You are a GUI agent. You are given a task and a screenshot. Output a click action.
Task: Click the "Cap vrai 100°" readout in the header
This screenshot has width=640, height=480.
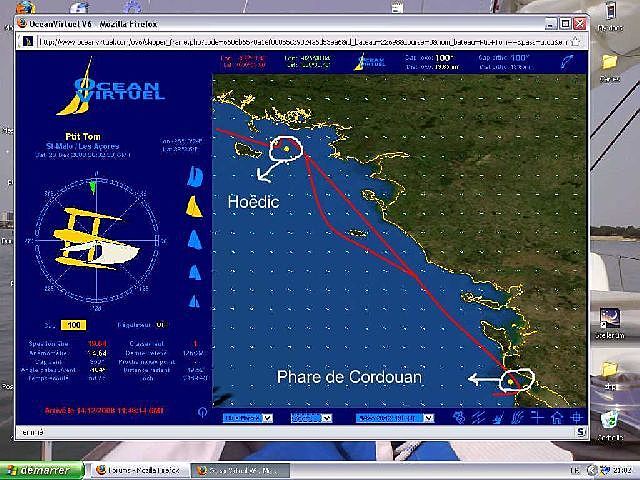coord(429,58)
